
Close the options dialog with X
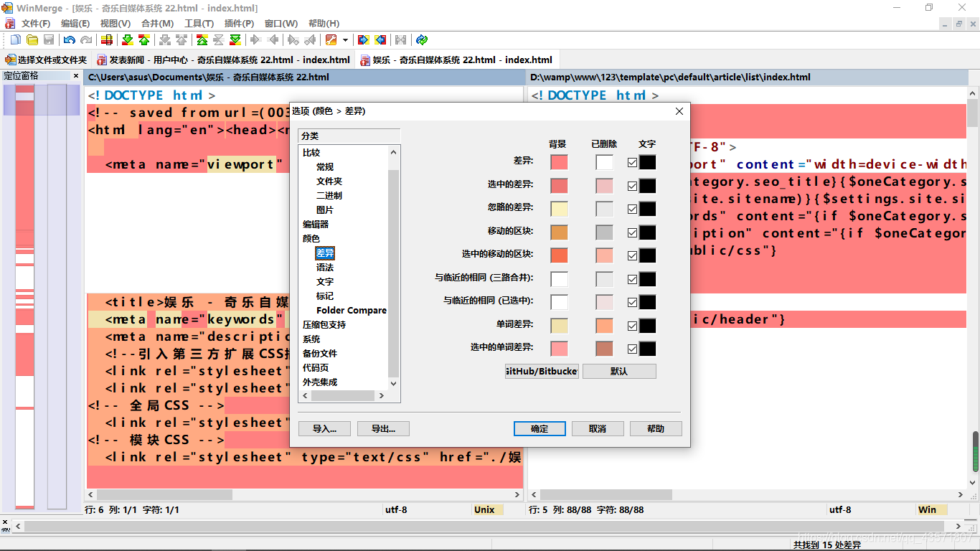[679, 111]
